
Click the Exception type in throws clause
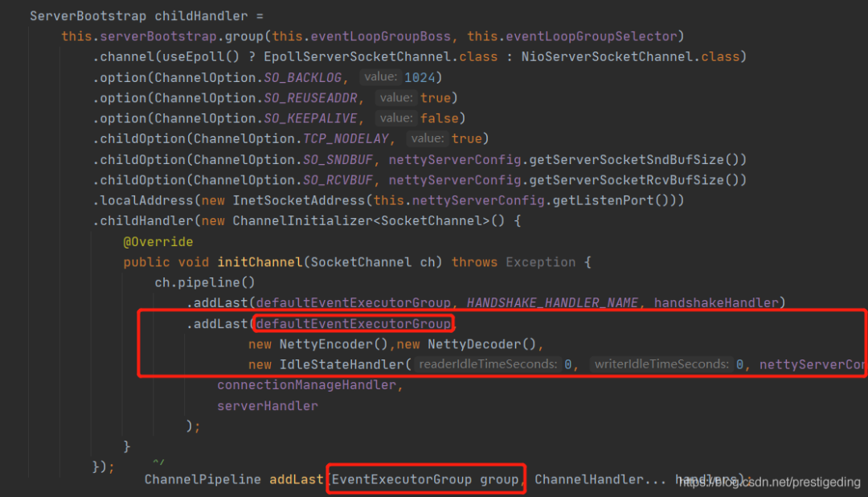click(540, 263)
